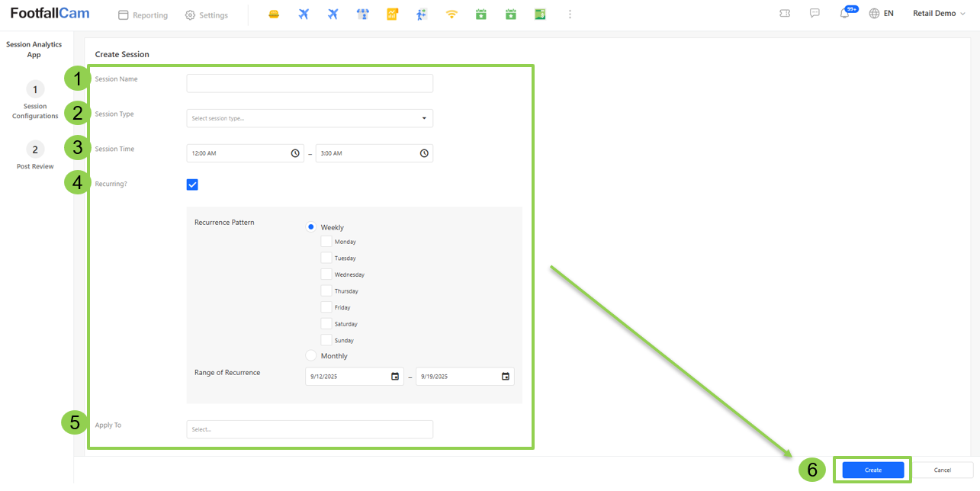Open the Apply To select box
Screen dimensions: 980x491
pos(310,429)
